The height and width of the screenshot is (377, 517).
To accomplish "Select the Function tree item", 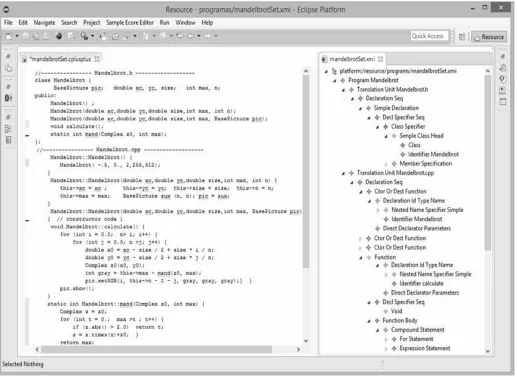I will tap(385, 257).
